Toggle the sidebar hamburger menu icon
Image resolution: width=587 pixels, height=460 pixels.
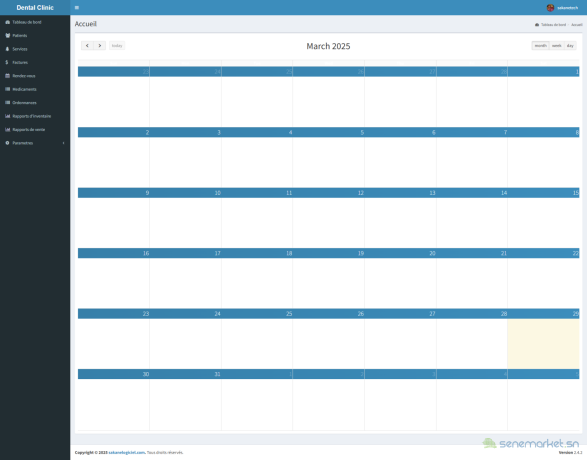[77, 7]
